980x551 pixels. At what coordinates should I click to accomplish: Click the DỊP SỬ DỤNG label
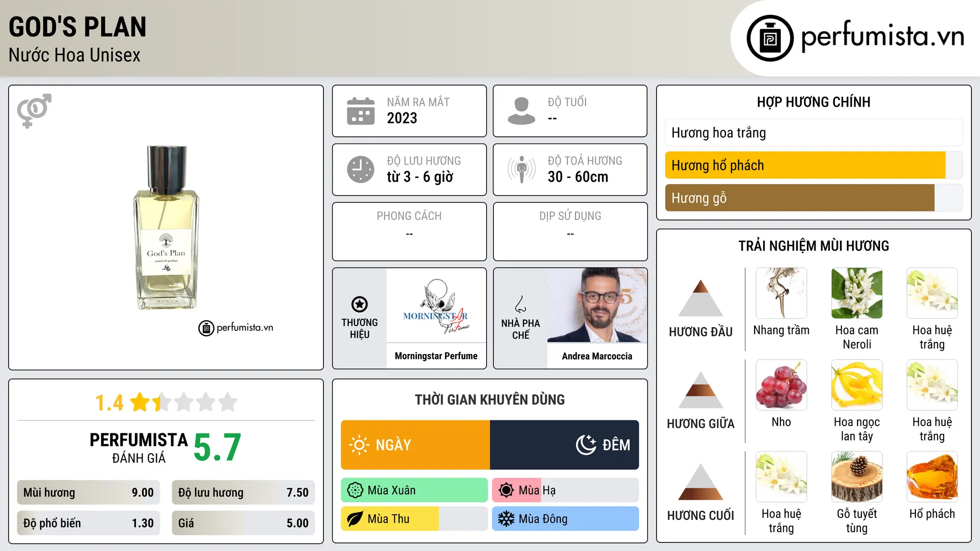(x=570, y=216)
